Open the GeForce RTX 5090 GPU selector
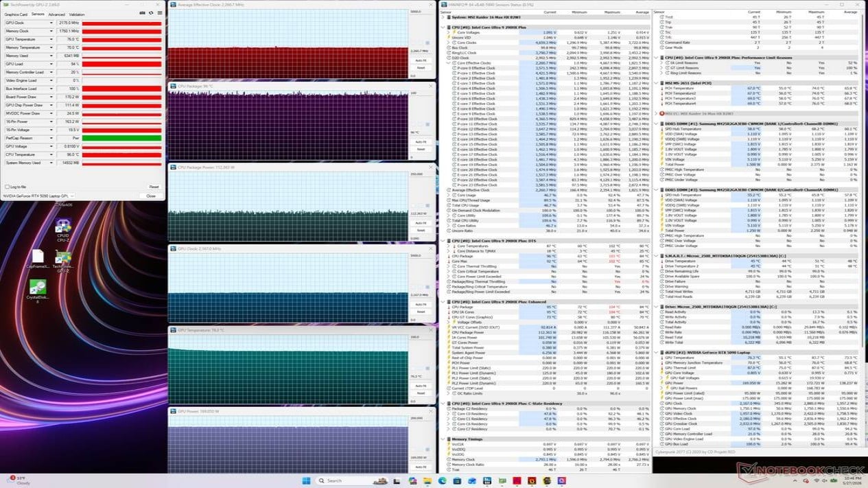 [x=38, y=196]
